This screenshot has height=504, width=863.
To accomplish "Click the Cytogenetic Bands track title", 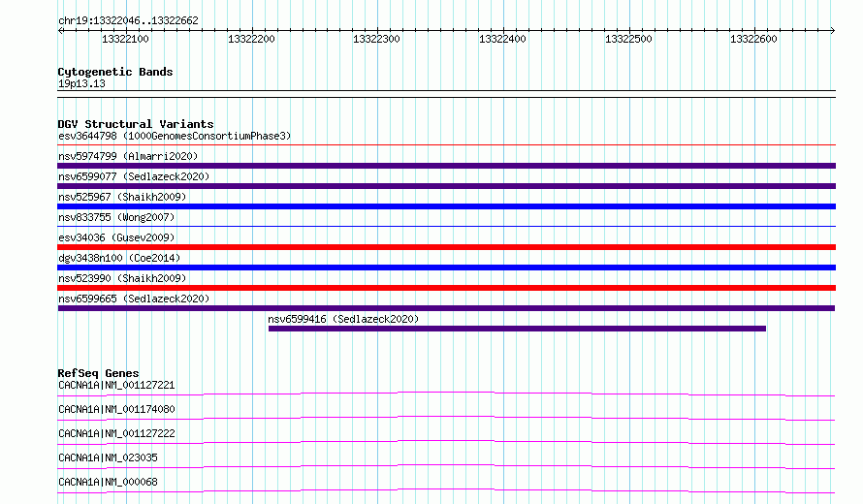I will coord(115,72).
